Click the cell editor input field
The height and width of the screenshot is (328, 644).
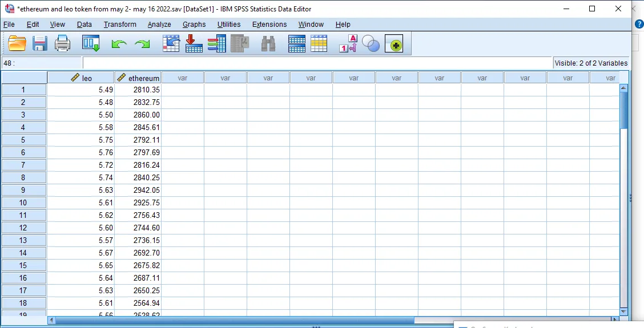[317, 63]
